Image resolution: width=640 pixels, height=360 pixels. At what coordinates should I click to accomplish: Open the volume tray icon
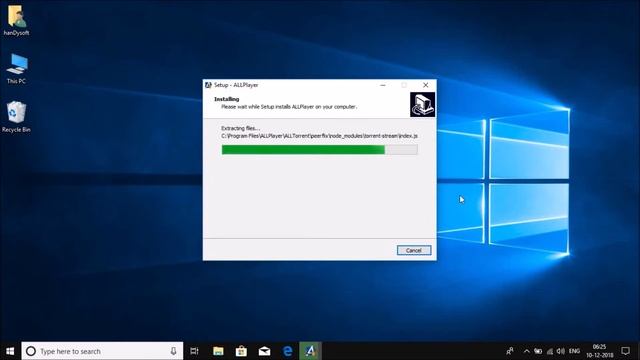coord(561,351)
